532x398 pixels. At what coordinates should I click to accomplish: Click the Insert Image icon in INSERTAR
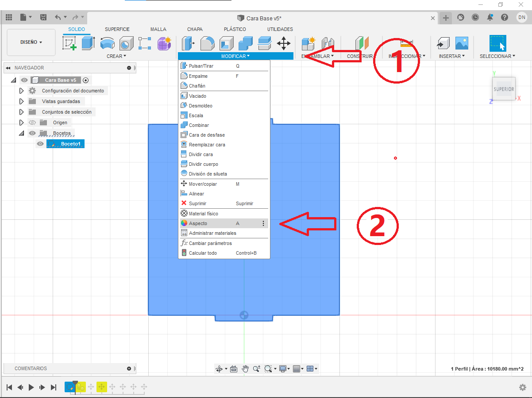click(x=462, y=43)
